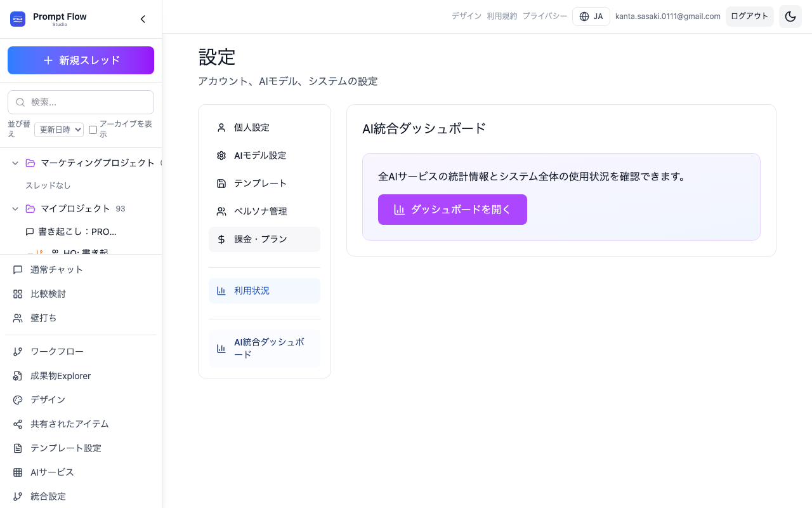The width and height of the screenshot is (812, 508).
Task: Select the AIモデル設定 settings tab
Action: point(265,156)
